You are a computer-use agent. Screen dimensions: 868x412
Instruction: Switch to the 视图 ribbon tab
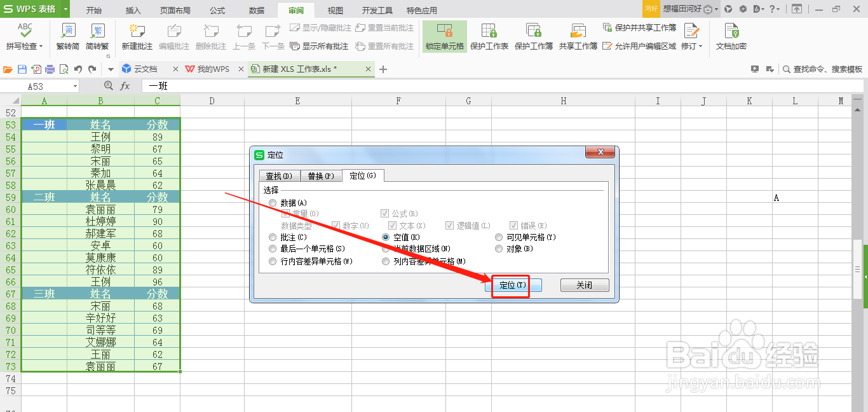pyautogui.click(x=335, y=10)
